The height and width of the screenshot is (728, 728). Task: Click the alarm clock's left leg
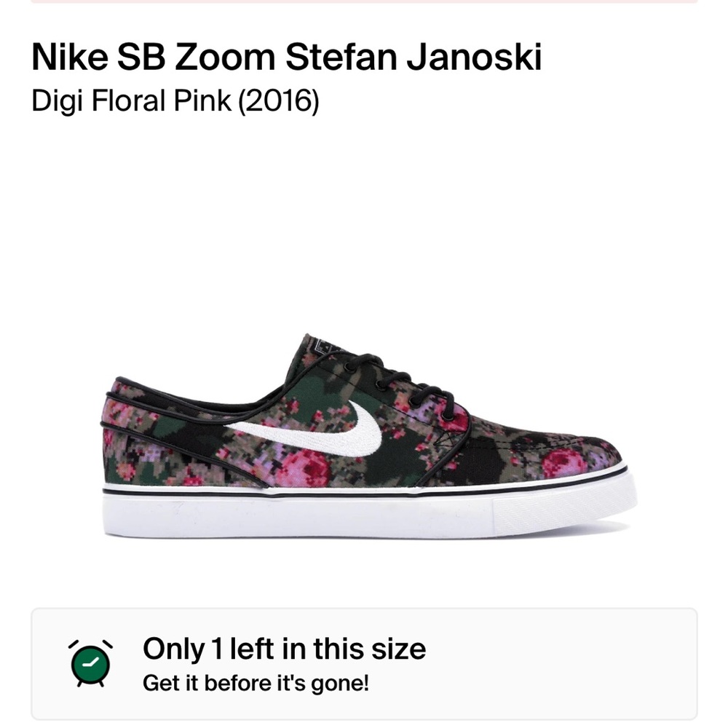click(80, 685)
